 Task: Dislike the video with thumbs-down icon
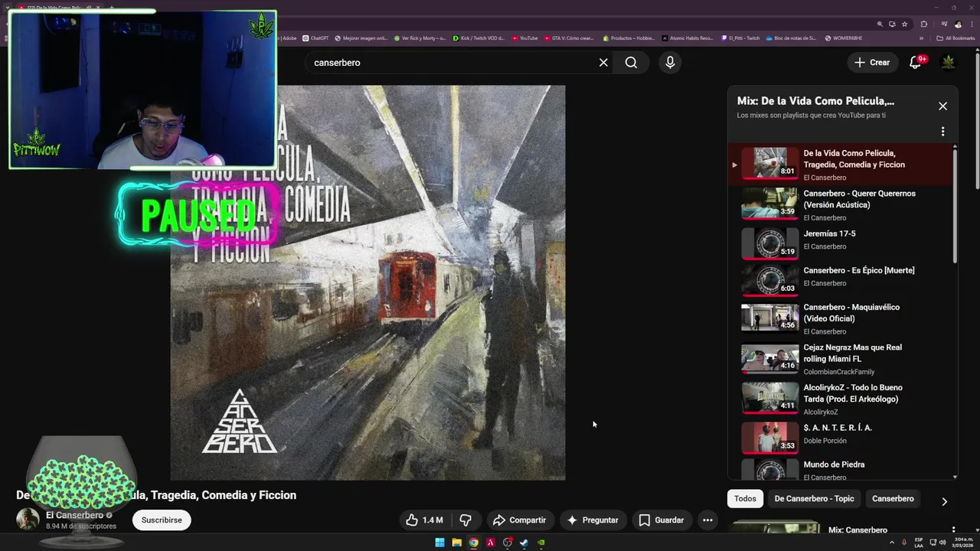465,520
